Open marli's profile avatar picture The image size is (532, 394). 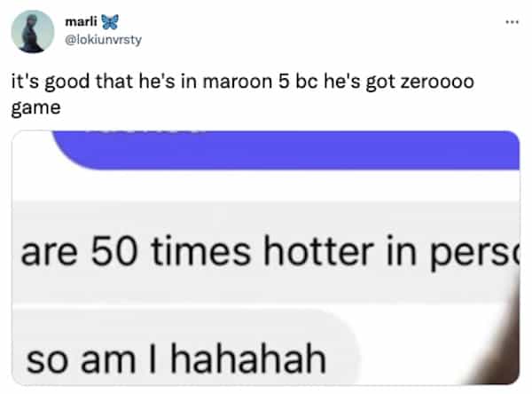coord(33,31)
